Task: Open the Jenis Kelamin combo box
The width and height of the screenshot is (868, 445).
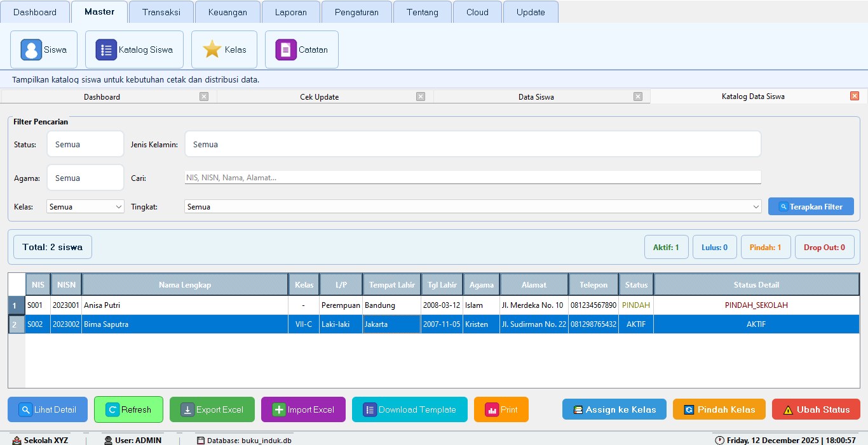Action: (x=472, y=145)
